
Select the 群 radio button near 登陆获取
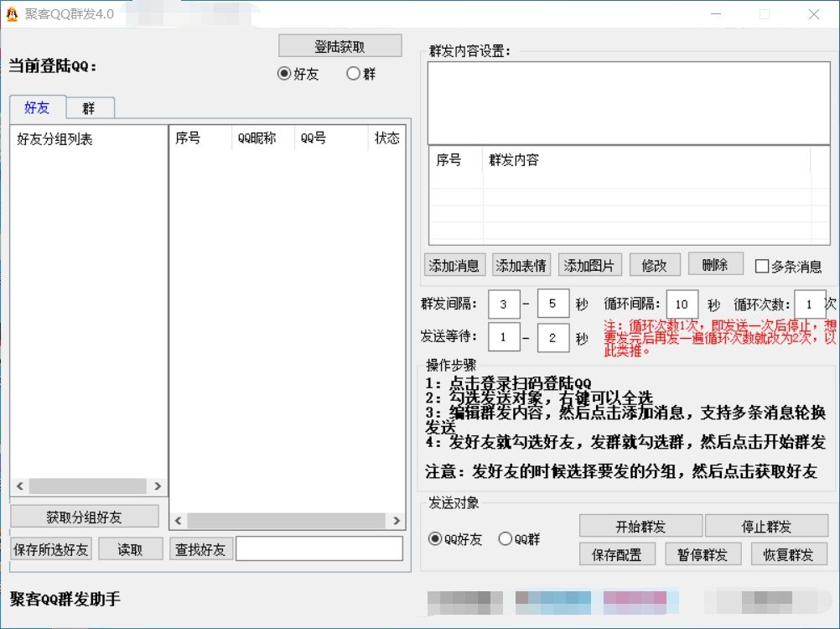point(353,74)
